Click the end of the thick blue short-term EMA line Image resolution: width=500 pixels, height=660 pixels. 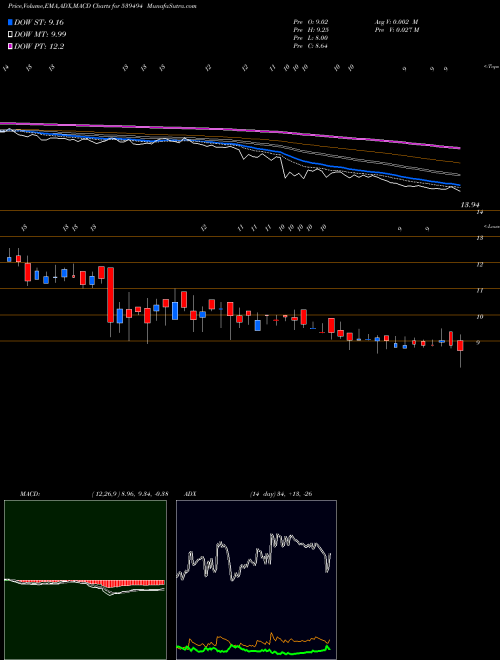point(458,185)
